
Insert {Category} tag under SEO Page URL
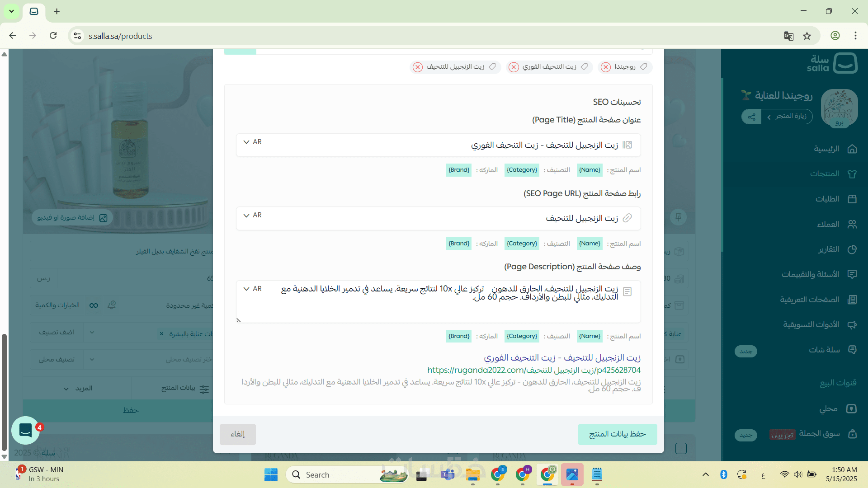[522, 244]
